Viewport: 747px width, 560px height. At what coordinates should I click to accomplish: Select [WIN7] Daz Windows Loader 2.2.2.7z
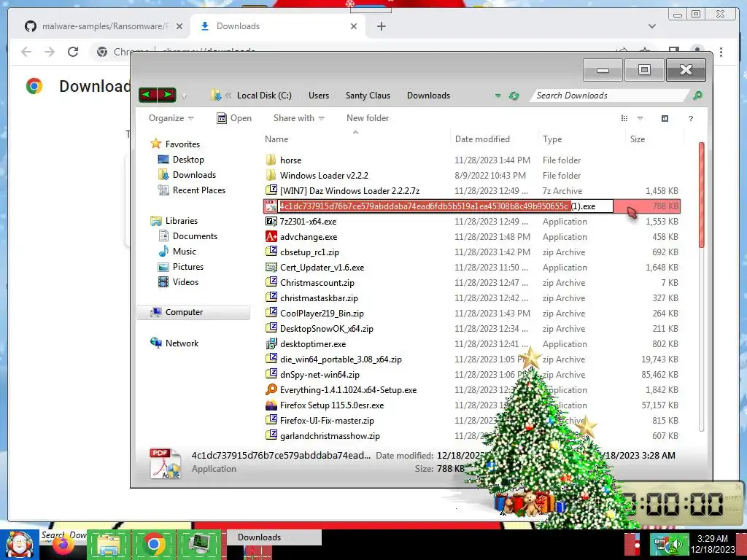pos(349,190)
